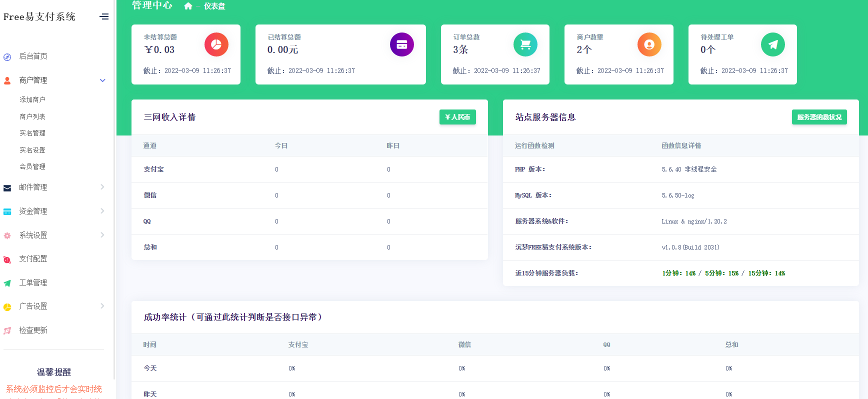Click the 服务器函数状况 button
This screenshot has width=868, height=399.
pyautogui.click(x=819, y=117)
